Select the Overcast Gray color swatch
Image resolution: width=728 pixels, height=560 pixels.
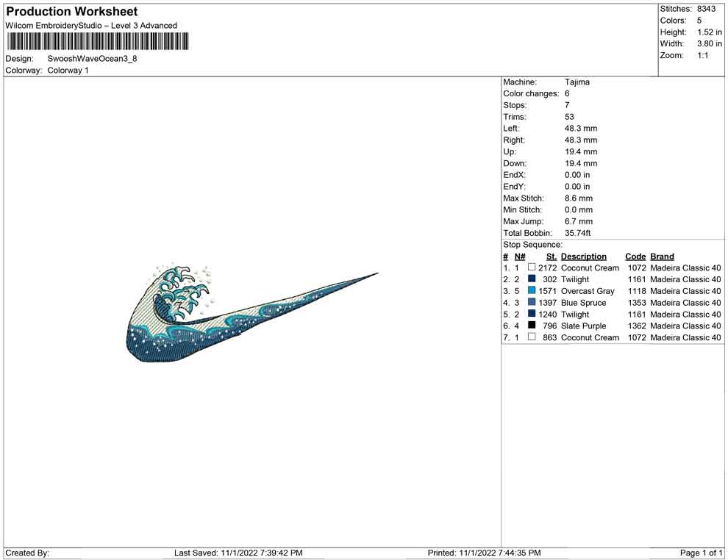(x=532, y=291)
